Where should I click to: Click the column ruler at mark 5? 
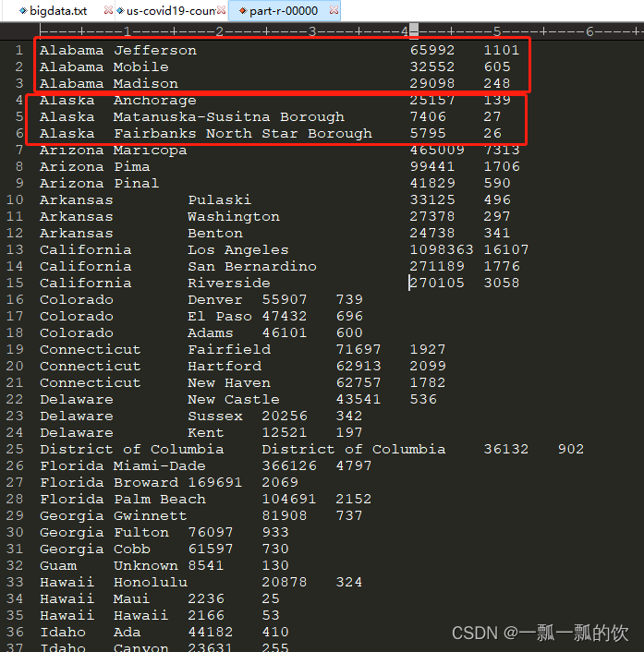(497, 31)
